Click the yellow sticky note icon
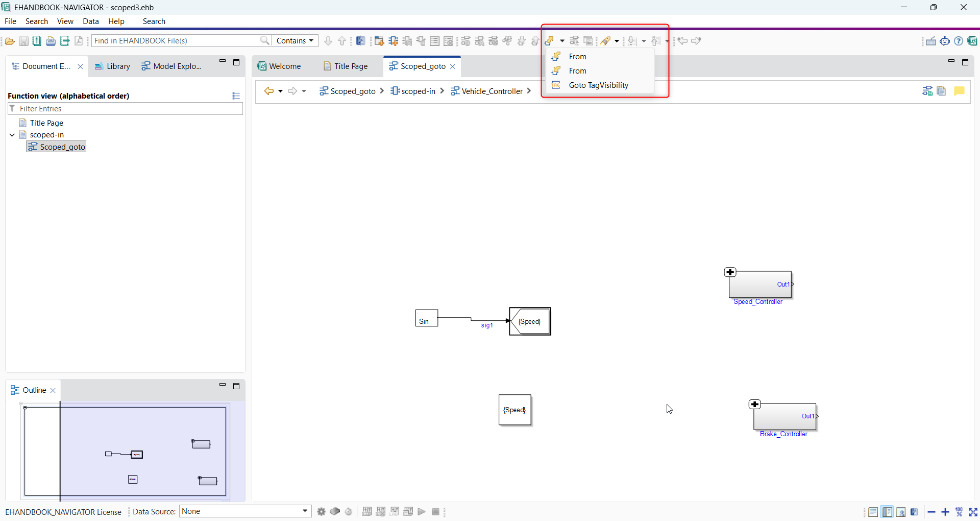 pos(959,91)
